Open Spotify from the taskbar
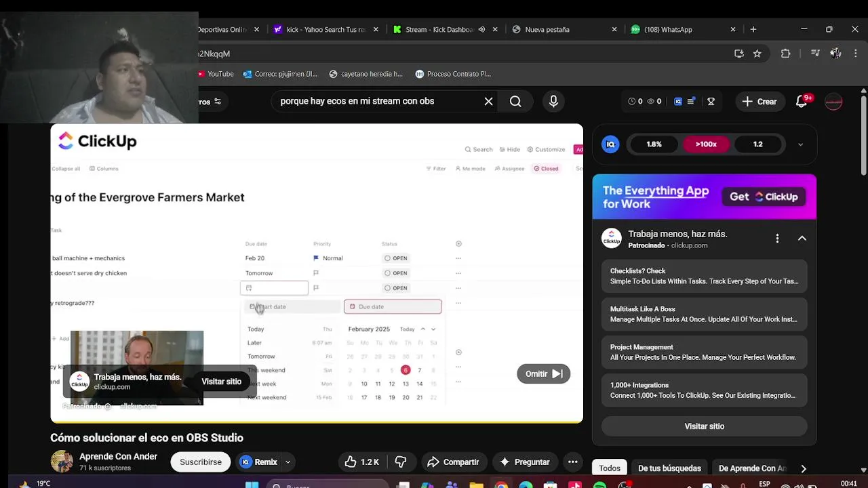Image resolution: width=868 pixels, height=488 pixels. [599, 485]
